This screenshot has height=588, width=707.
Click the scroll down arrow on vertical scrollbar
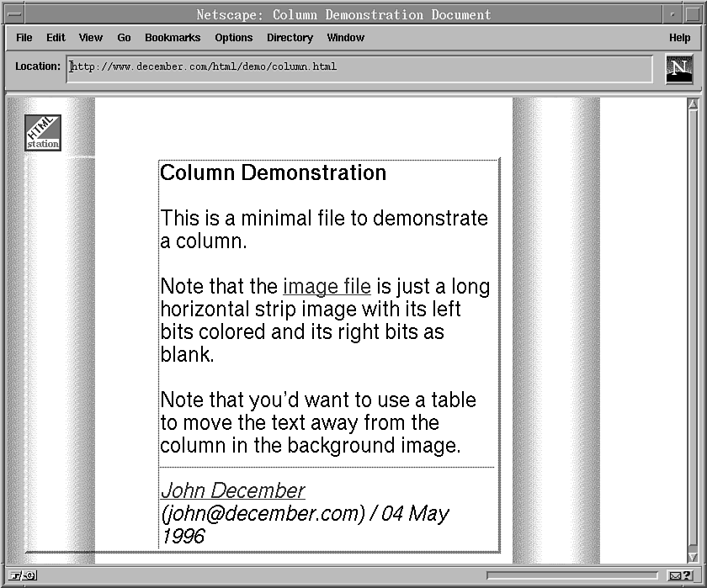pos(693,557)
